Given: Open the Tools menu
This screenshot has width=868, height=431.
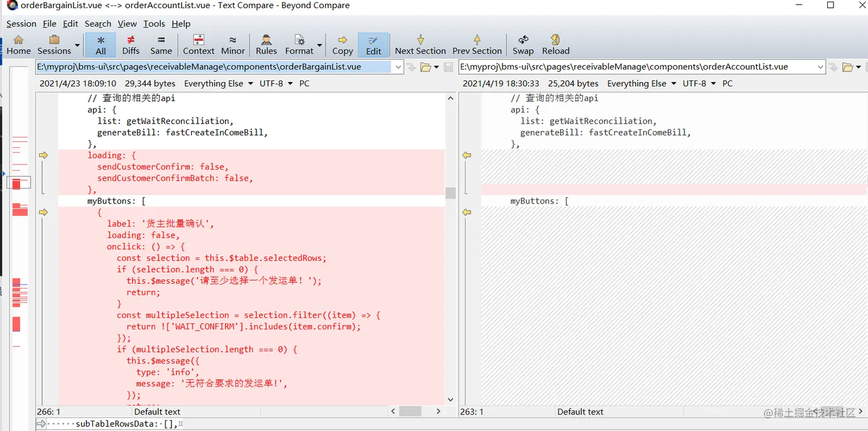Looking at the screenshot, I should 154,24.
